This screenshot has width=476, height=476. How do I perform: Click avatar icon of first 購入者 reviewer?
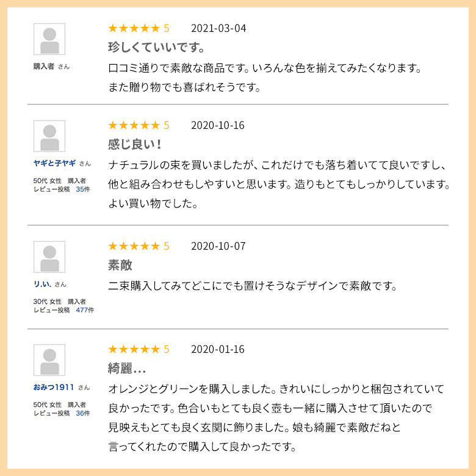click(49, 39)
